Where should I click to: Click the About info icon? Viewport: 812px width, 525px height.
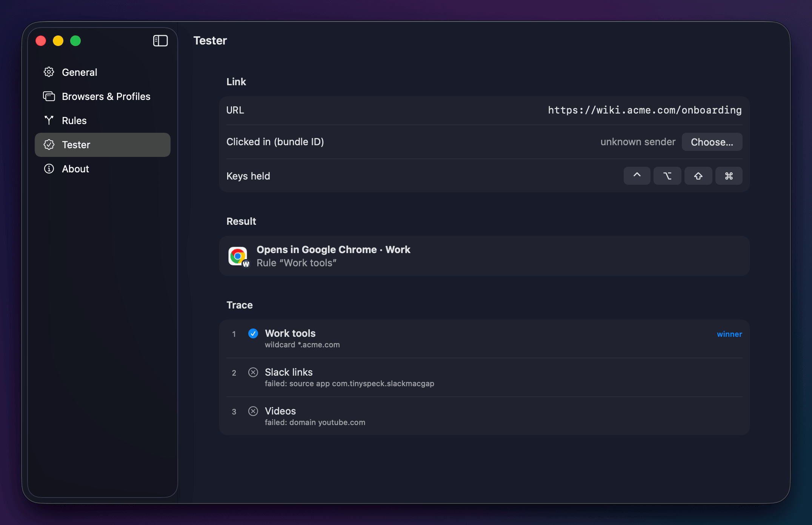[49, 169]
